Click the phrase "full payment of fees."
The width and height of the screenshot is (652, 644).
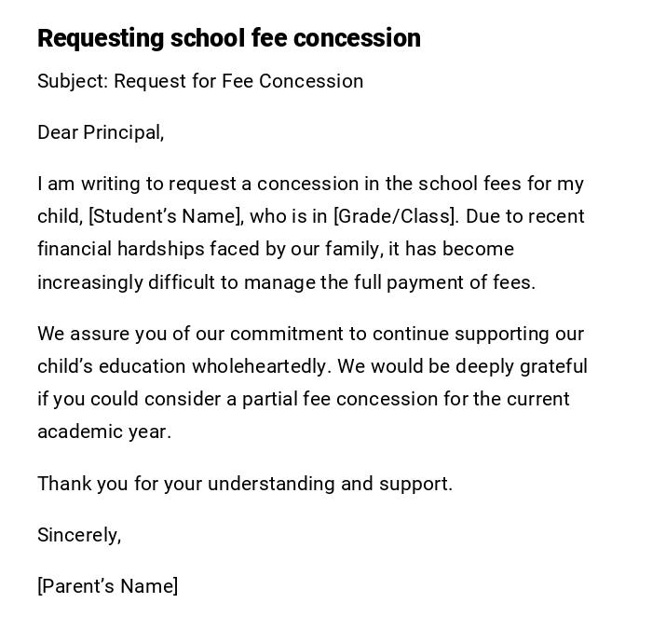(x=444, y=282)
